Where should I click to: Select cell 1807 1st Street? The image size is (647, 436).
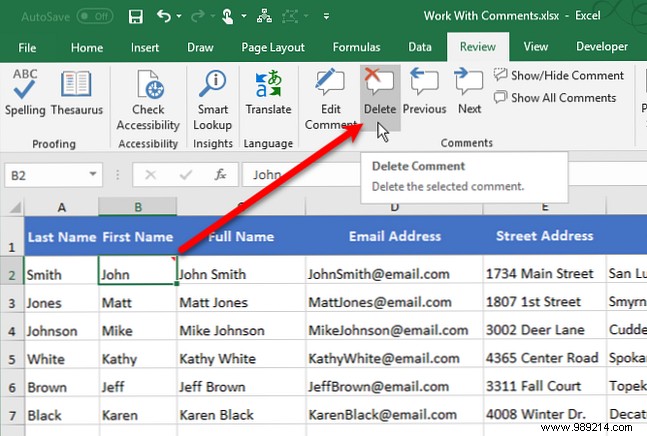[x=544, y=298]
